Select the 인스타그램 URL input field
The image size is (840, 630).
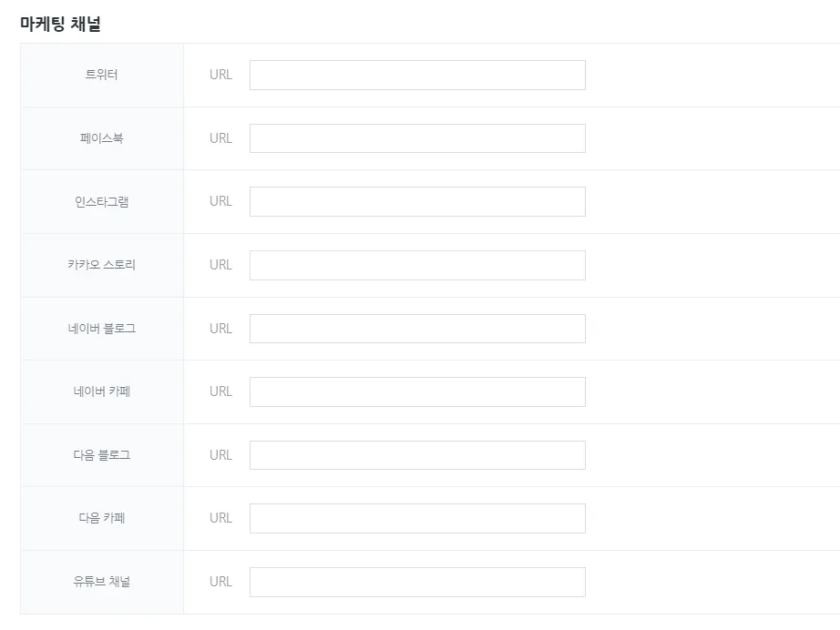coord(417,202)
